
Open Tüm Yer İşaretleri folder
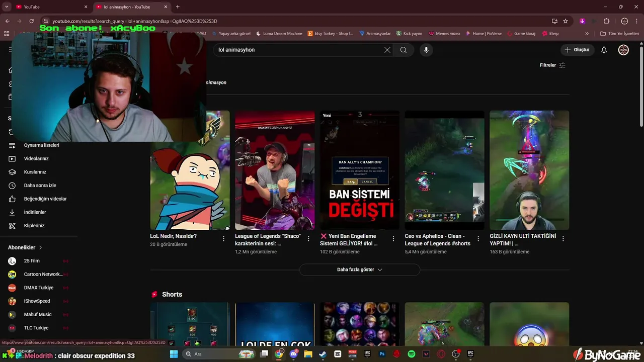620,34
